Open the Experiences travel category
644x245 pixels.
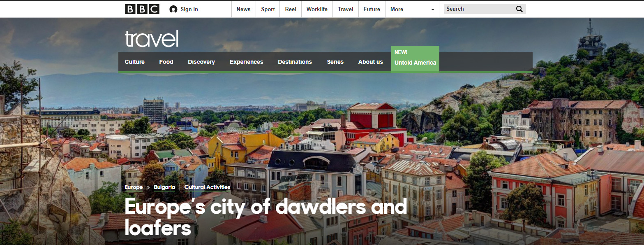tap(246, 62)
